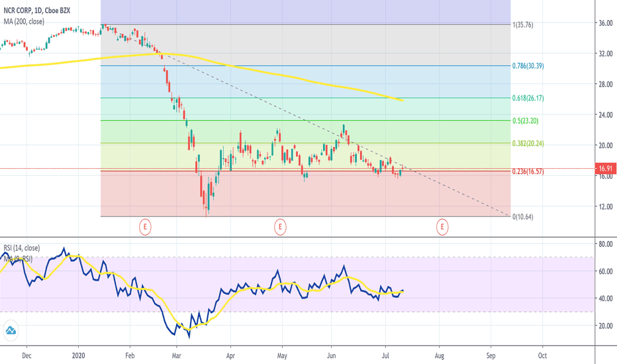Click the 32.00 price axis label

606,54
